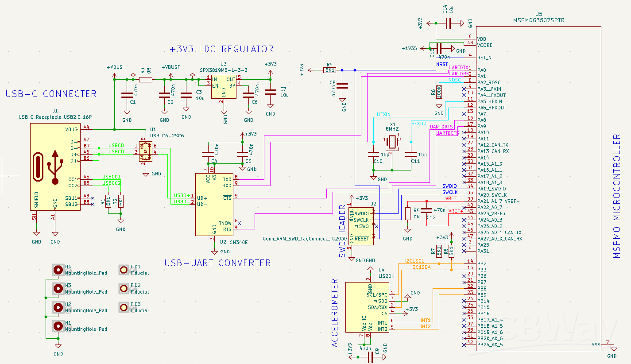Viewport: 631px width, 364px height.
Task: Click capacitor C14 10u near VDD
Action: (448, 23)
